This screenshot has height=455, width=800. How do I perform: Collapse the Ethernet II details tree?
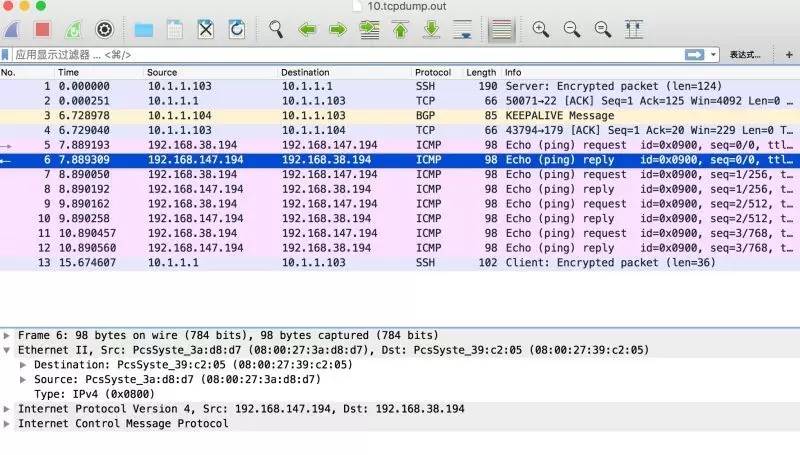pyautogui.click(x=7, y=350)
